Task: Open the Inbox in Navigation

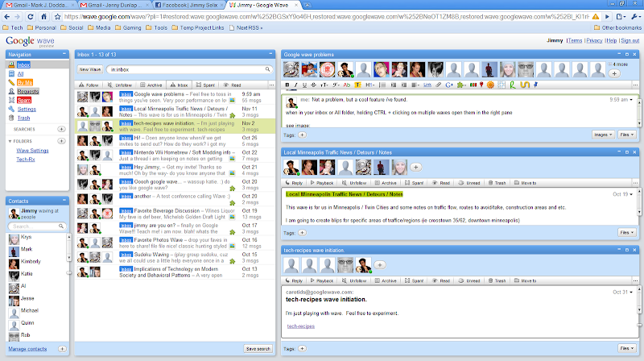Action: [x=24, y=64]
